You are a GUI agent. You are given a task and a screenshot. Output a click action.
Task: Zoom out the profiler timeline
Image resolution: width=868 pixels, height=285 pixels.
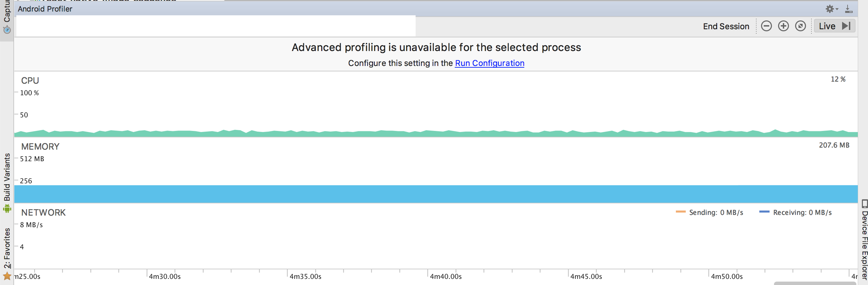(766, 26)
